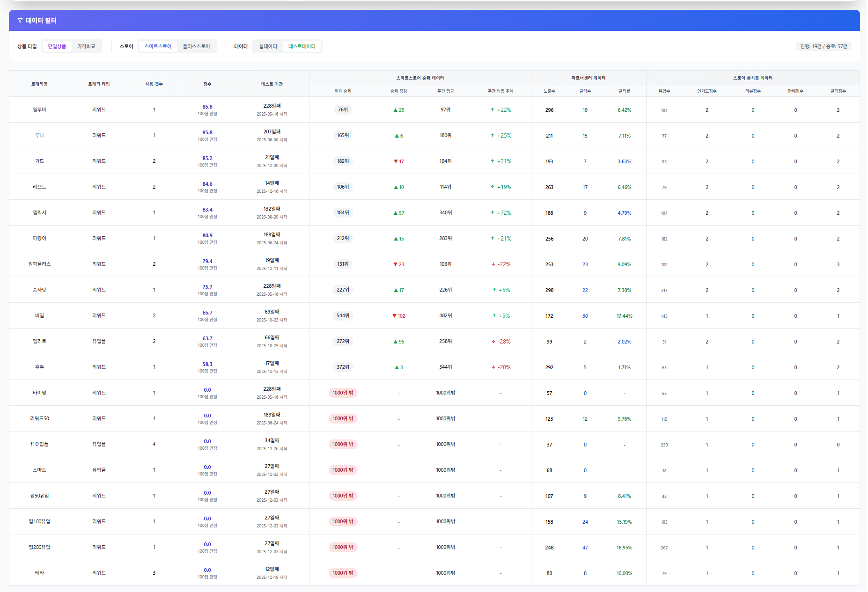
Task: Click the 544위 rank badge
Action: pyautogui.click(x=343, y=315)
